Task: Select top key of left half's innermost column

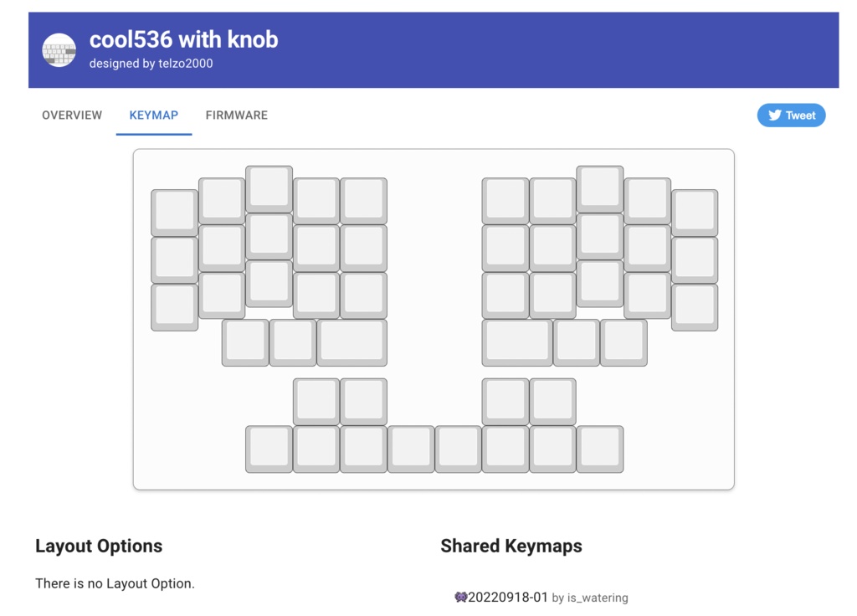Action: 363,200
